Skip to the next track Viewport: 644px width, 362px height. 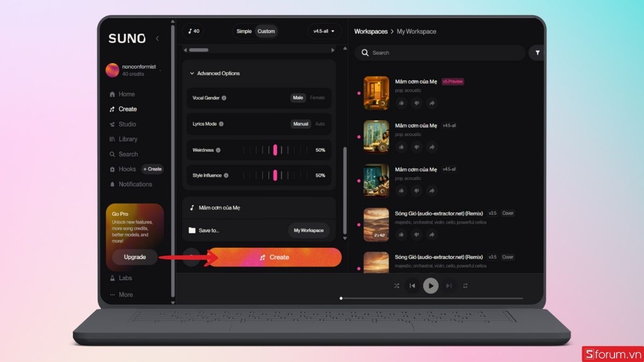pyautogui.click(x=449, y=286)
